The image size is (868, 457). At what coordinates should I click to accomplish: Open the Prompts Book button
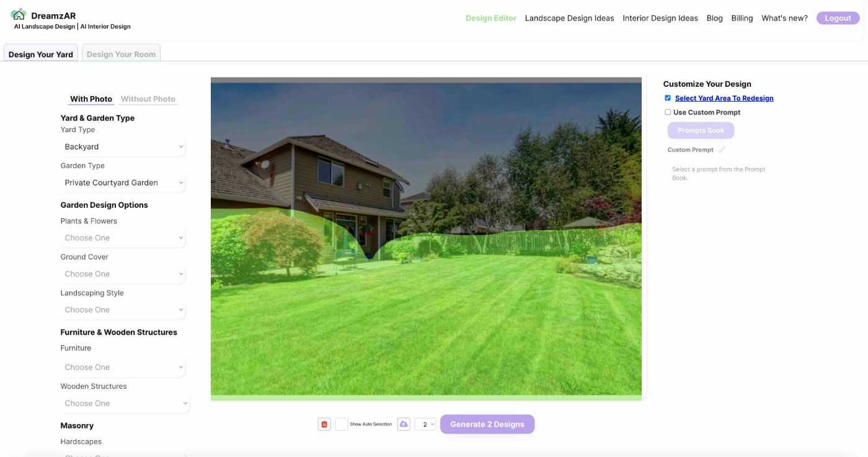[x=701, y=130]
